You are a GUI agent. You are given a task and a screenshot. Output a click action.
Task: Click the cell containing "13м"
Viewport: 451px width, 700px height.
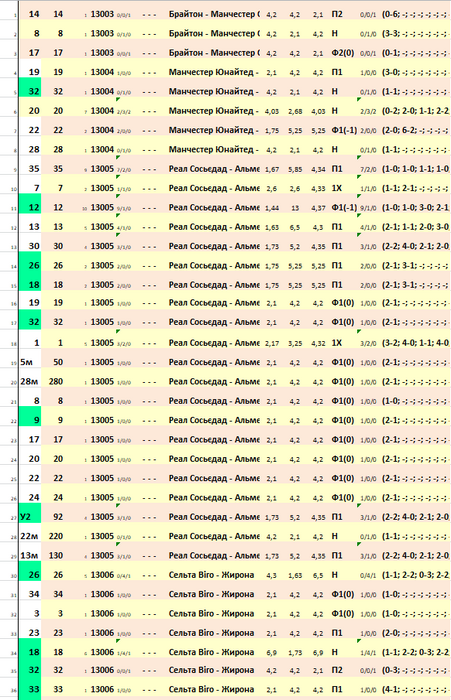coord(30,555)
